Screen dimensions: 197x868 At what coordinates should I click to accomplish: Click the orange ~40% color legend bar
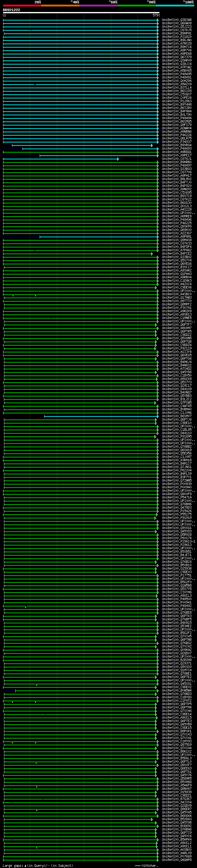(60, 6)
